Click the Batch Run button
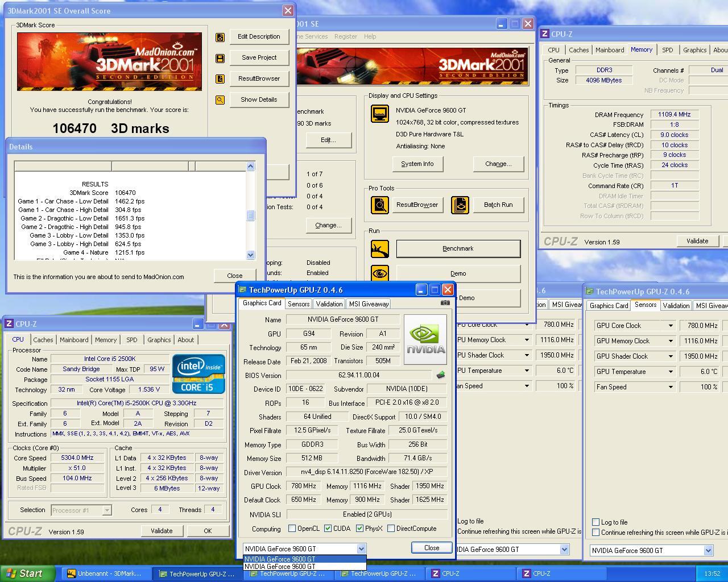 coord(498,205)
